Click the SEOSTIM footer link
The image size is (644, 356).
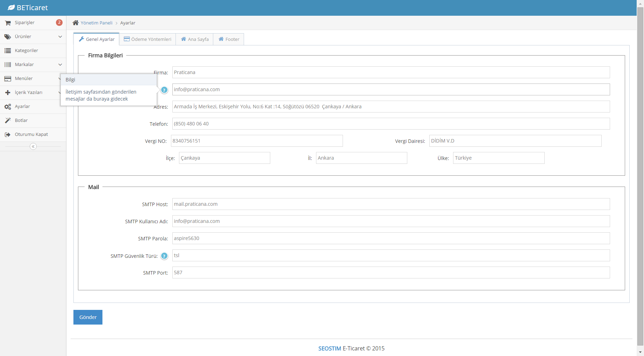[x=329, y=348]
